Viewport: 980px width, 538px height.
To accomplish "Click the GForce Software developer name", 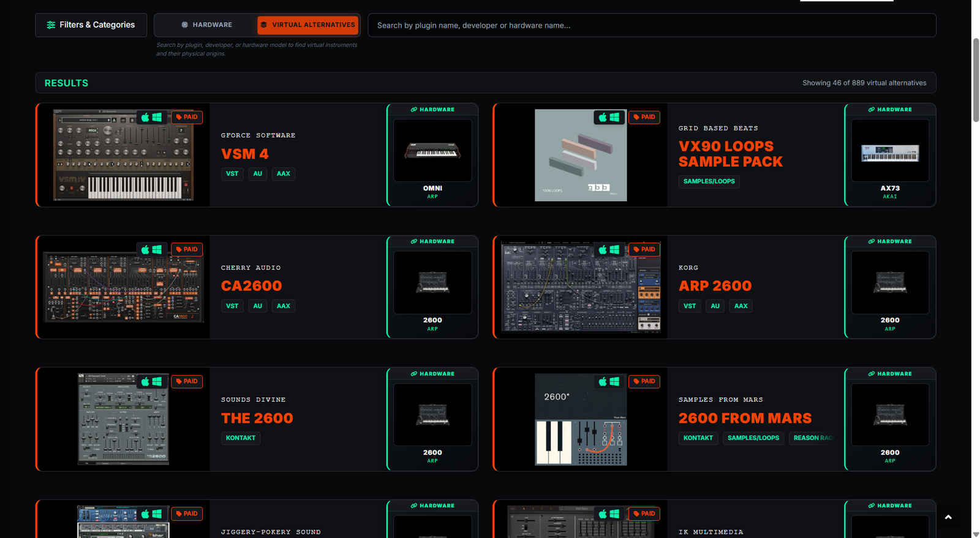I will point(258,135).
